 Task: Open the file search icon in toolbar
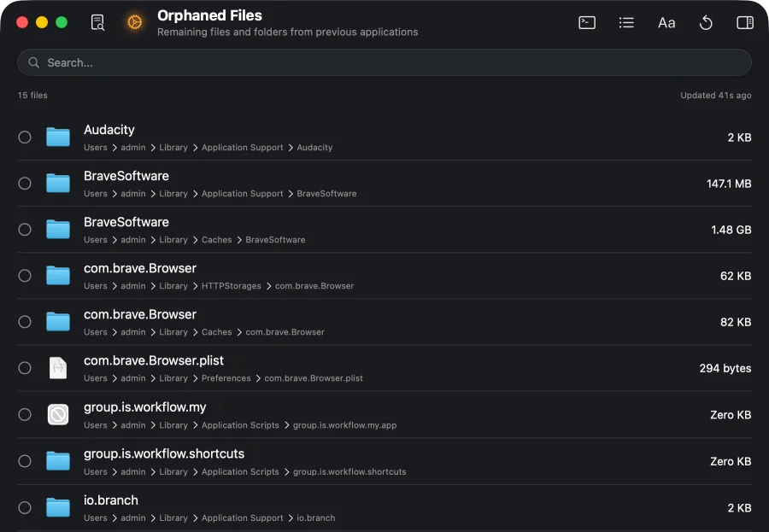(x=97, y=22)
